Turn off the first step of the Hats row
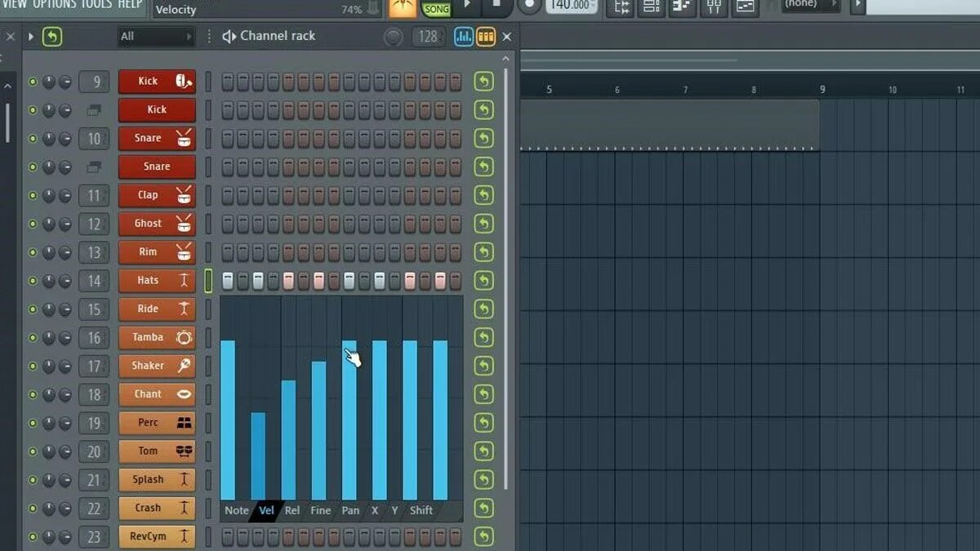Image resolution: width=980 pixels, height=551 pixels. tap(228, 281)
